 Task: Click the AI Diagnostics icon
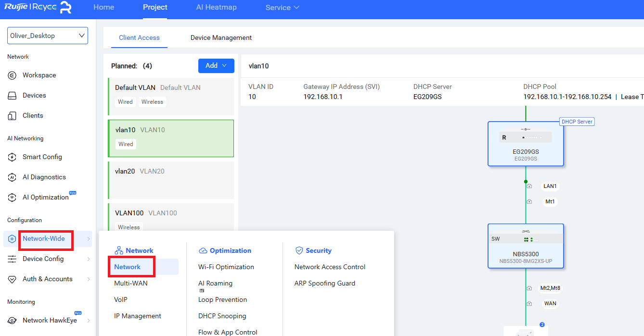click(13, 177)
